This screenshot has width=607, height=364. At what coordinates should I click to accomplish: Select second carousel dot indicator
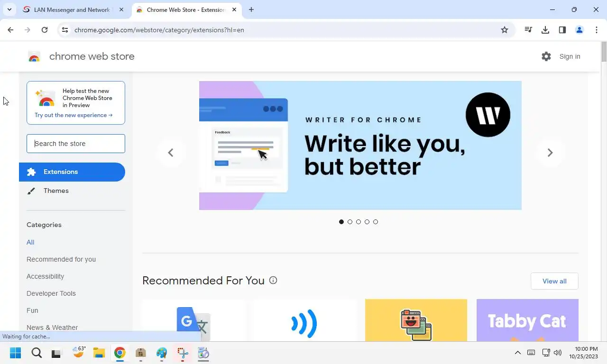[350, 222]
